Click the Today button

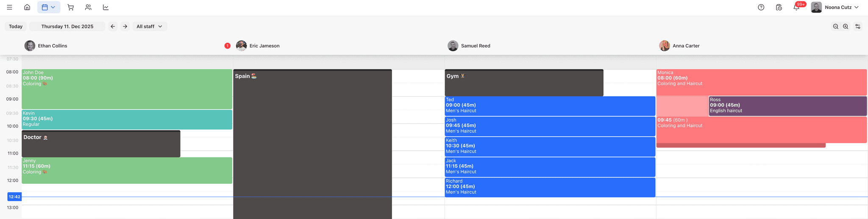[16, 26]
